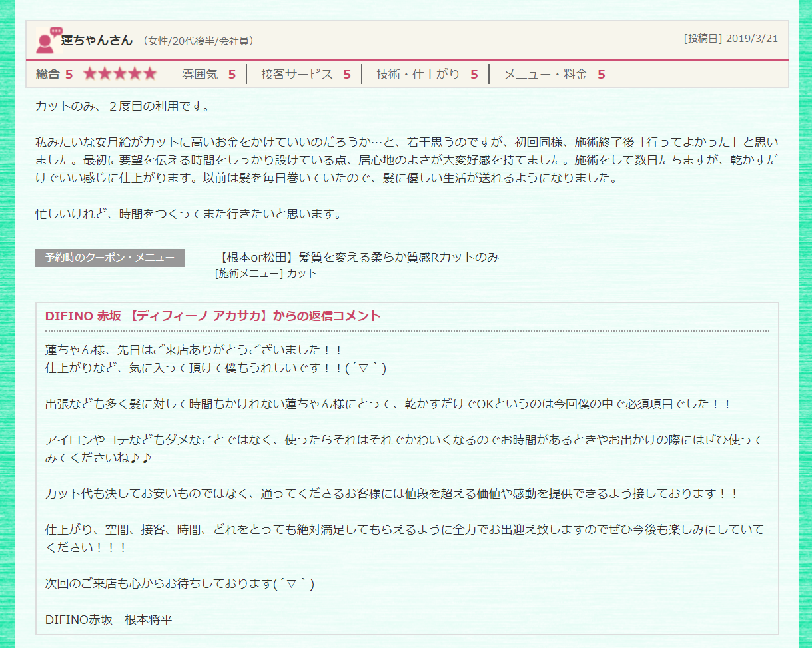
Task: Click the メニュー・料金 rating
Action: [554, 74]
